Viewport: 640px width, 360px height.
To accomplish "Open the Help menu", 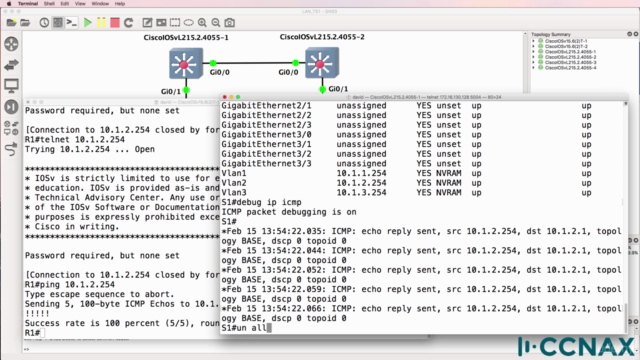I will click(x=120, y=4).
